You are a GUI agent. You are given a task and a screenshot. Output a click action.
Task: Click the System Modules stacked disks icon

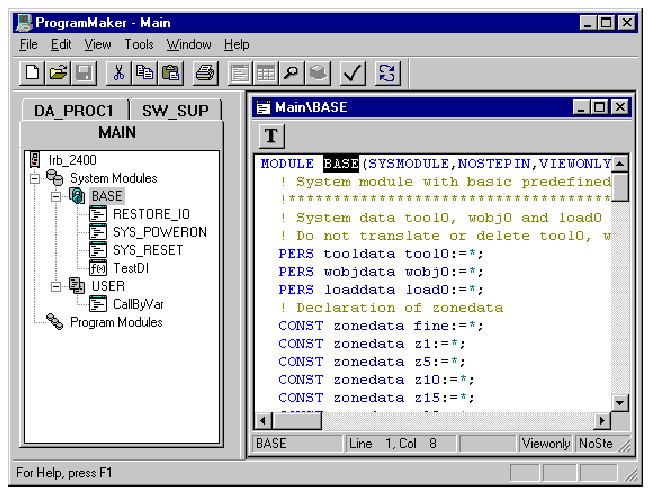[x=54, y=178]
